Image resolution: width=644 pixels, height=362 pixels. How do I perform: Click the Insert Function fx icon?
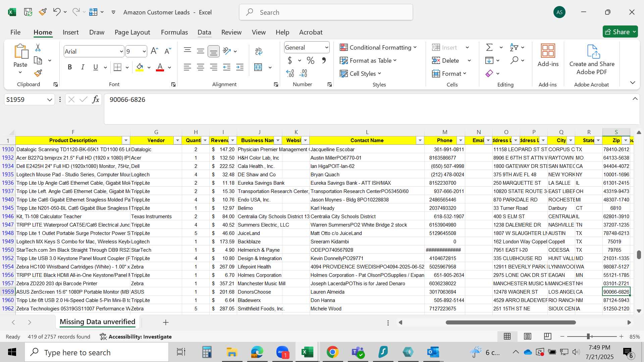coord(96,100)
